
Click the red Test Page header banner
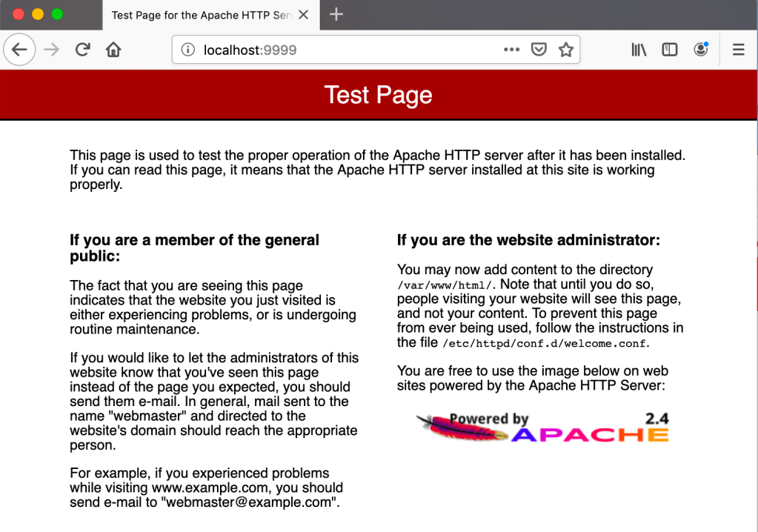pyautogui.click(x=379, y=95)
